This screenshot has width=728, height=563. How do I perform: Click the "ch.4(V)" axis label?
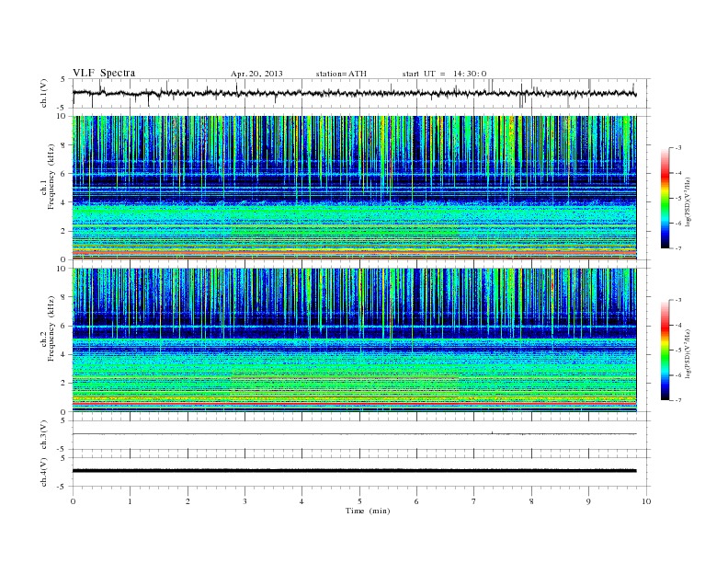(x=43, y=472)
